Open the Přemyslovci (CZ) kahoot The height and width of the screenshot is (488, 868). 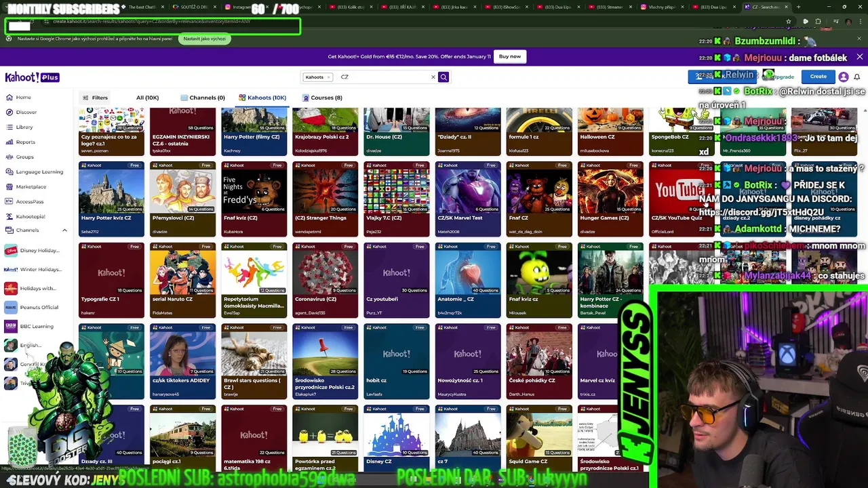(182, 199)
